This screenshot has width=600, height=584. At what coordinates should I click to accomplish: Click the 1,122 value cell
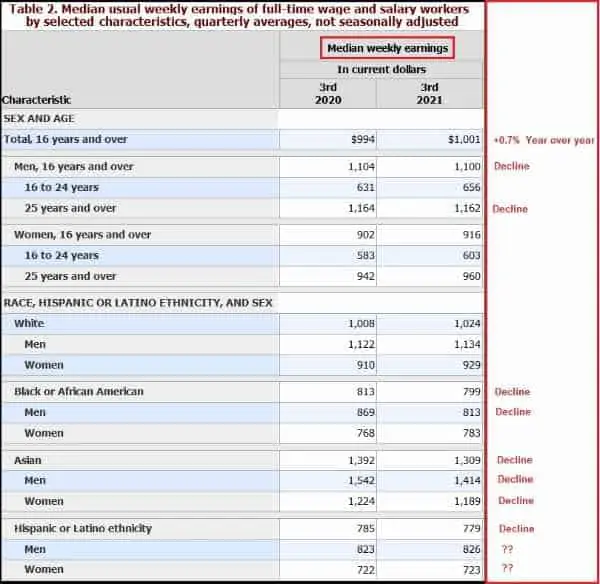pos(328,344)
